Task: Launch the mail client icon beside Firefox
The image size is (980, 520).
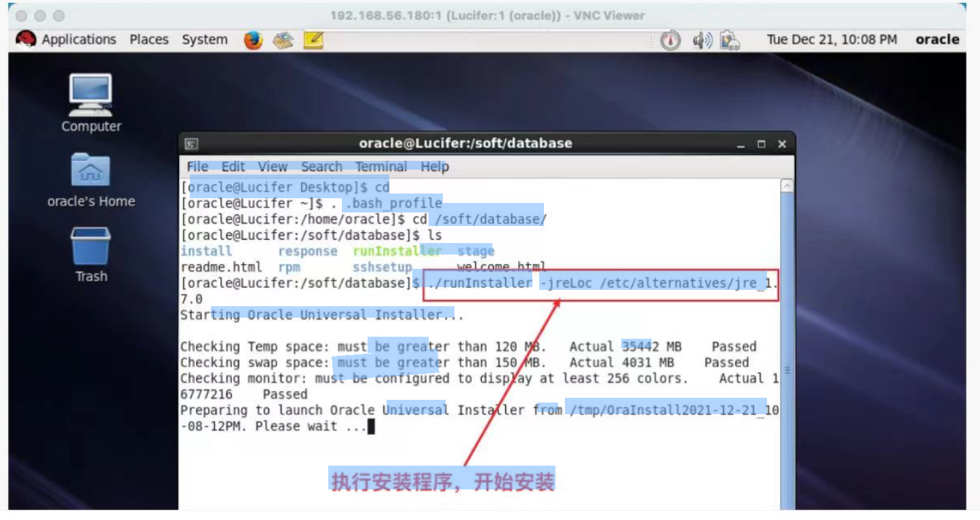Action: pos(283,40)
